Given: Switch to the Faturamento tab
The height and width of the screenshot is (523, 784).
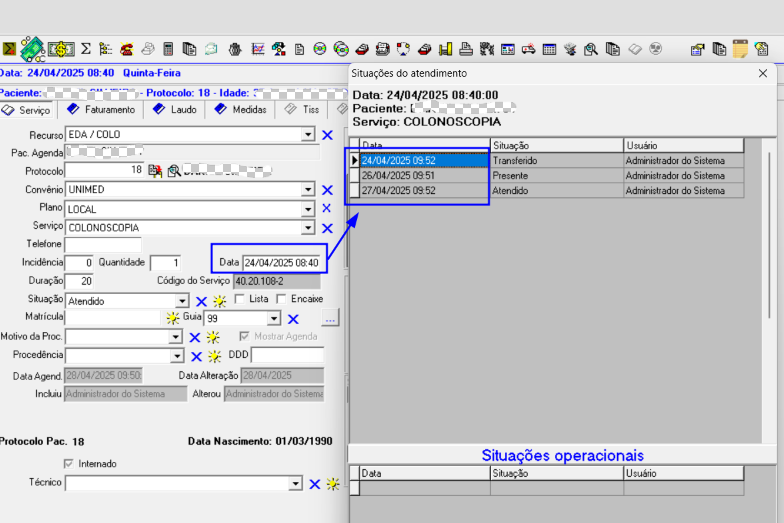Looking at the screenshot, I should point(102,110).
